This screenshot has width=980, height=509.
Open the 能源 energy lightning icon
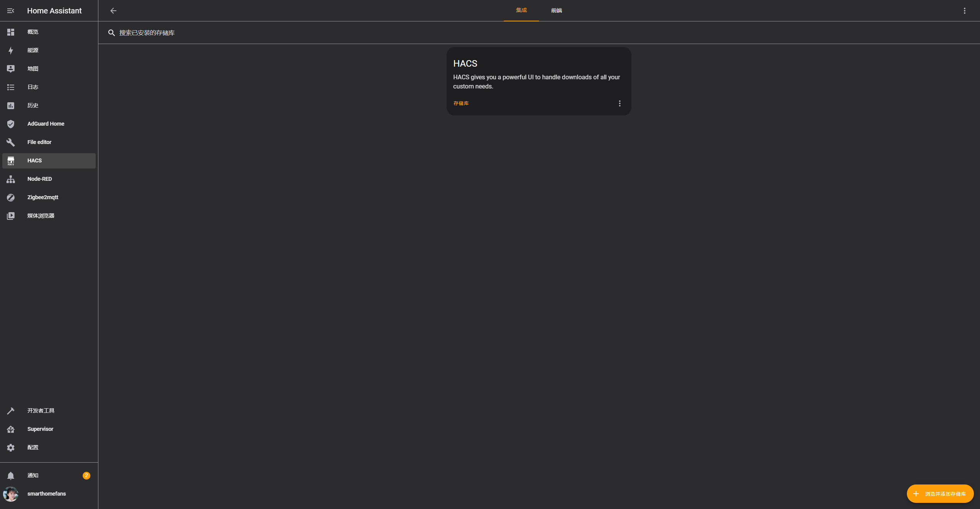(11, 51)
